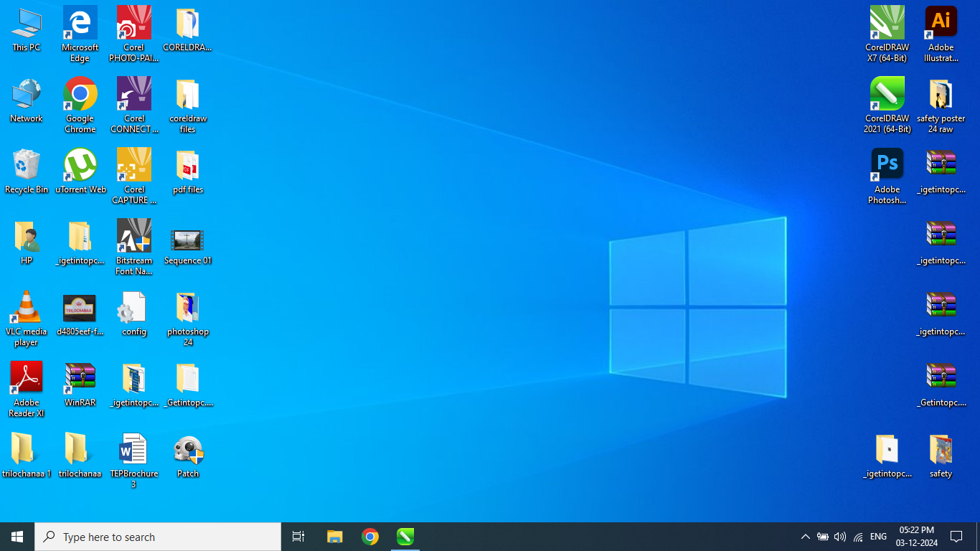
Task: Open the Start menu
Action: coord(17,537)
